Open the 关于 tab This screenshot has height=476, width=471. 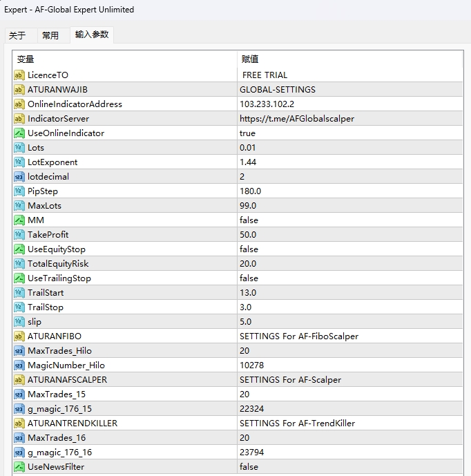[17, 35]
